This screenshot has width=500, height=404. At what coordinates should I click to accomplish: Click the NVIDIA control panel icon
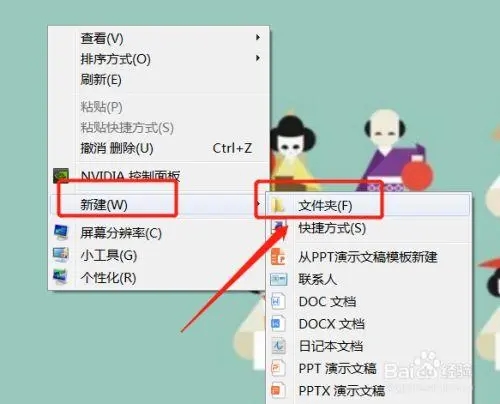(61, 175)
